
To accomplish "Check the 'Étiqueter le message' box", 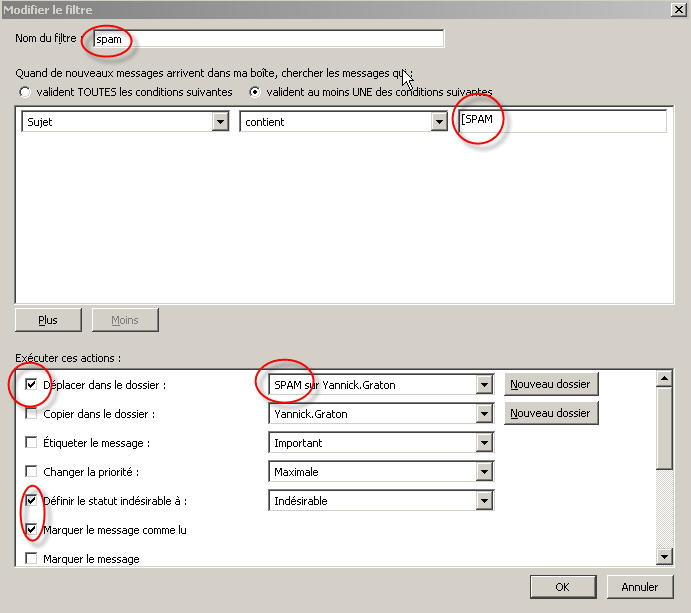I will tap(31, 443).
